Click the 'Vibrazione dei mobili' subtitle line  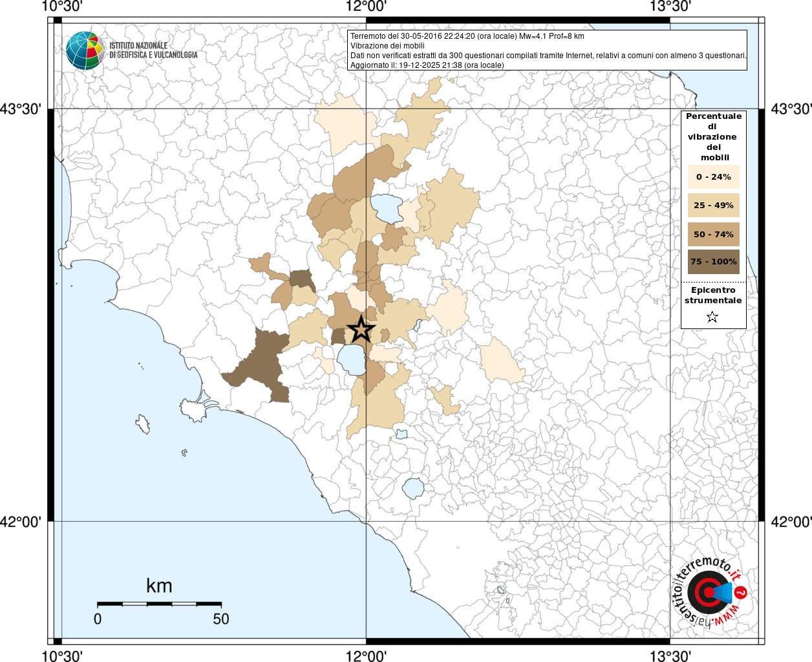pyautogui.click(x=388, y=46)
